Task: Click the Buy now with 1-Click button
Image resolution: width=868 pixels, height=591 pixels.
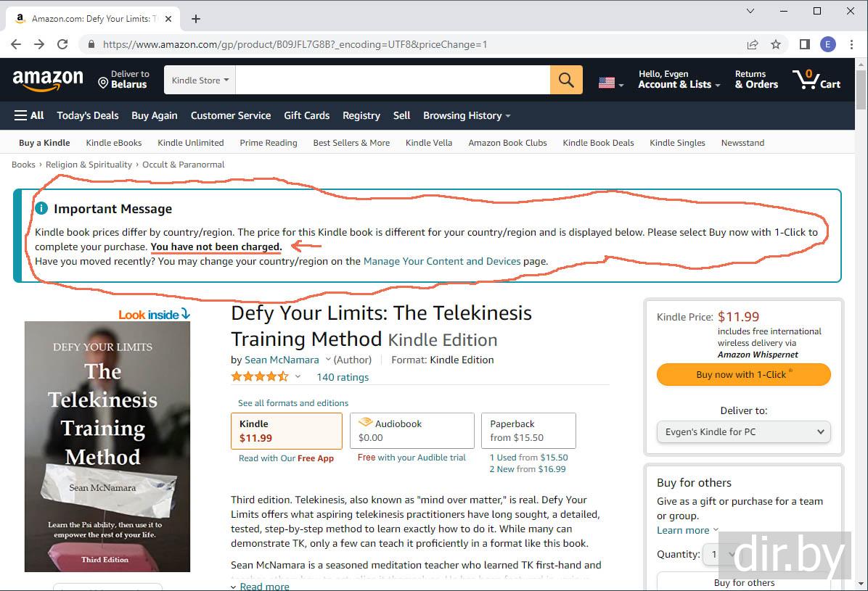Action: point(743,375)
